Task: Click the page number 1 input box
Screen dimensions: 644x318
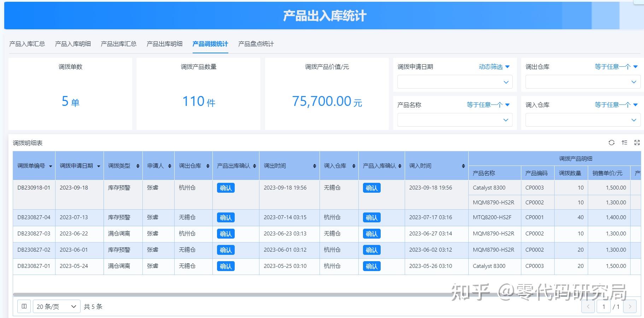Action: [604, 307]
